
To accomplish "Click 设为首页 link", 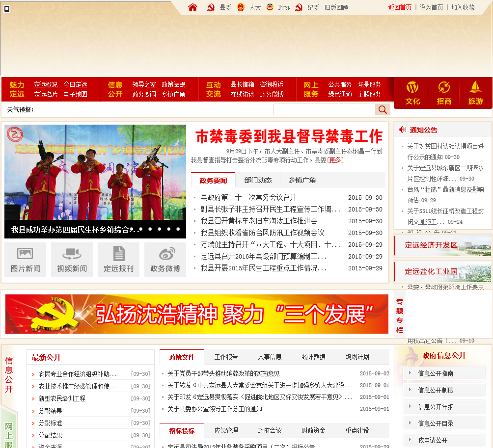I will click(431, 7).
